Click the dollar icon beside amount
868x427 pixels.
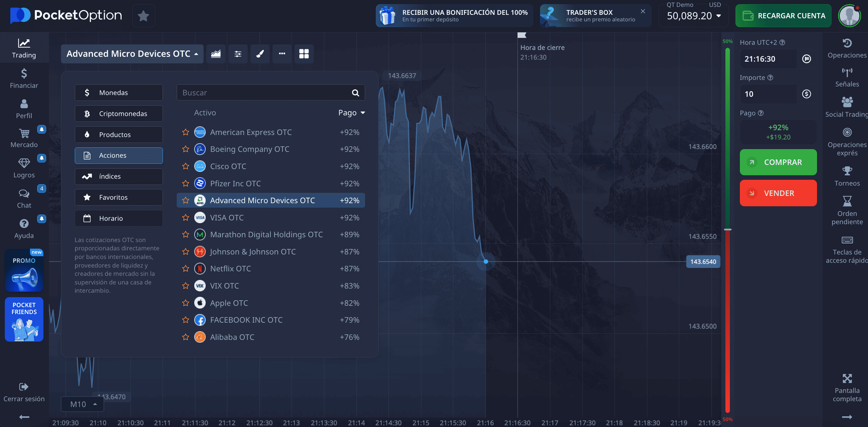click(x=806, y=94)
